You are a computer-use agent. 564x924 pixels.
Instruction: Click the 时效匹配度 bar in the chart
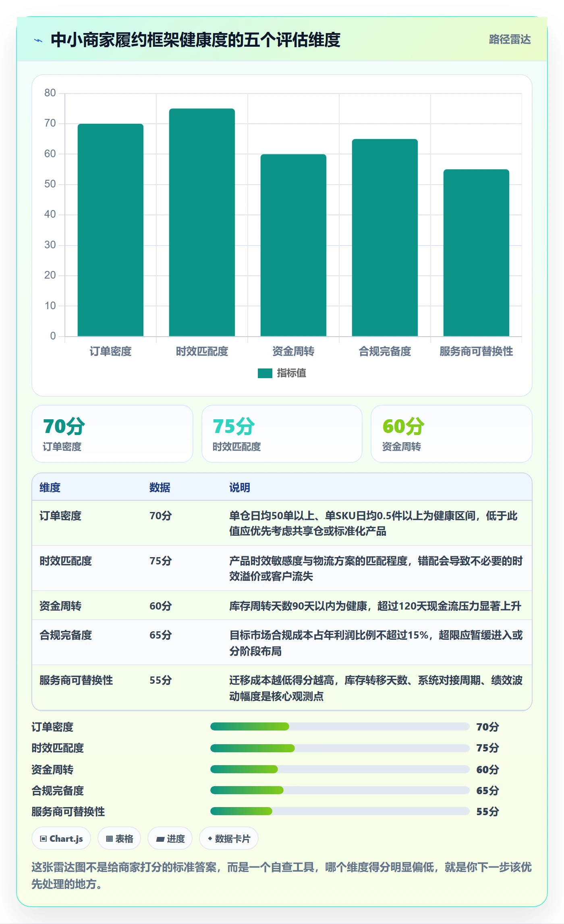(x=202, y=222)
